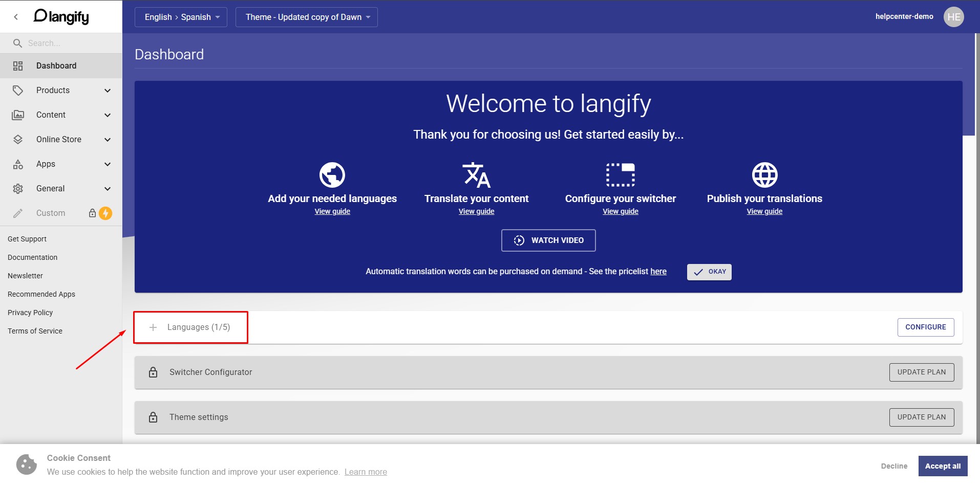Open the langify logo
The width and height of the screenshot is (980, 487).
60,16
